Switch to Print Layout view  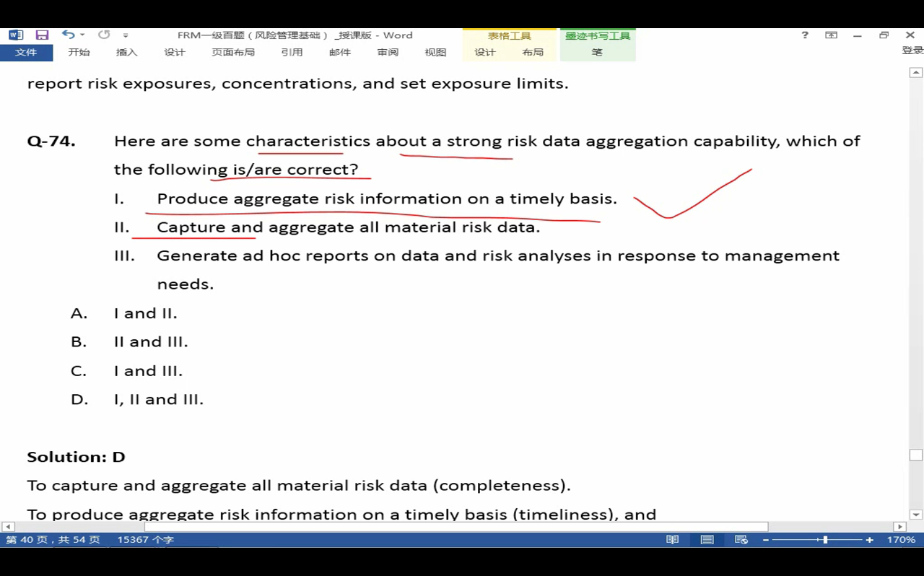click(707, 540)
